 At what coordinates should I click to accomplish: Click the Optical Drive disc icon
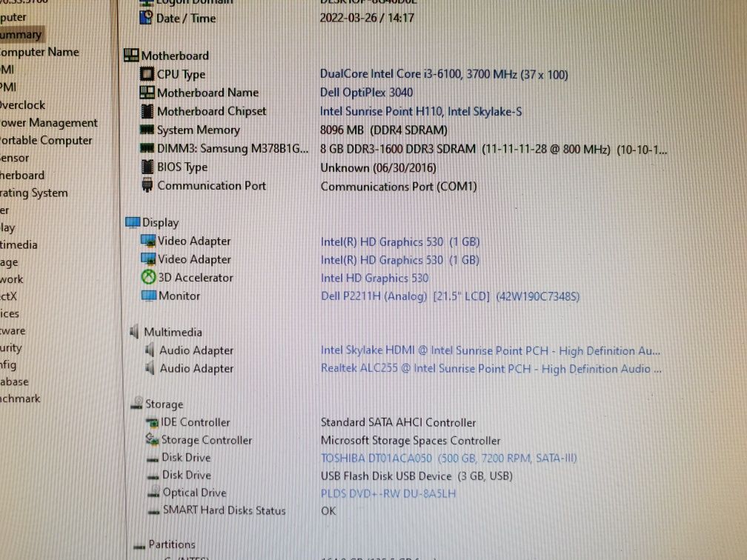coord(154,493)
